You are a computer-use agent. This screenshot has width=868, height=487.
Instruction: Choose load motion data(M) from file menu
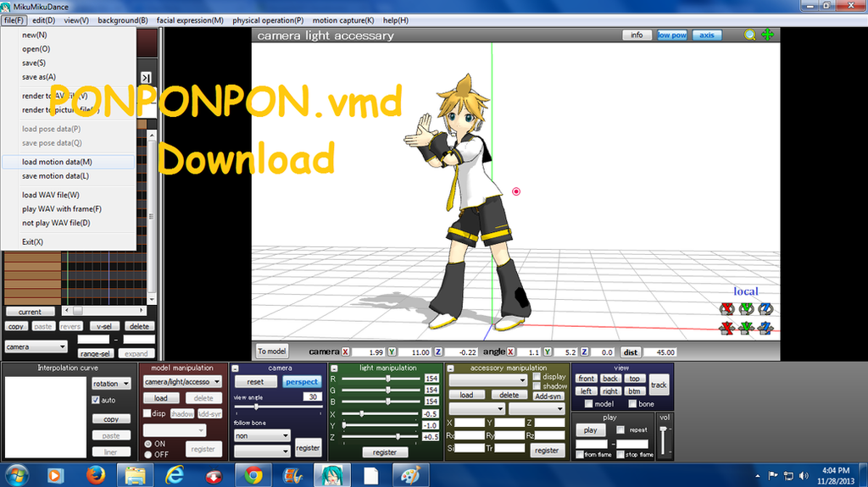pyautogui.click(x=69, y=162)
